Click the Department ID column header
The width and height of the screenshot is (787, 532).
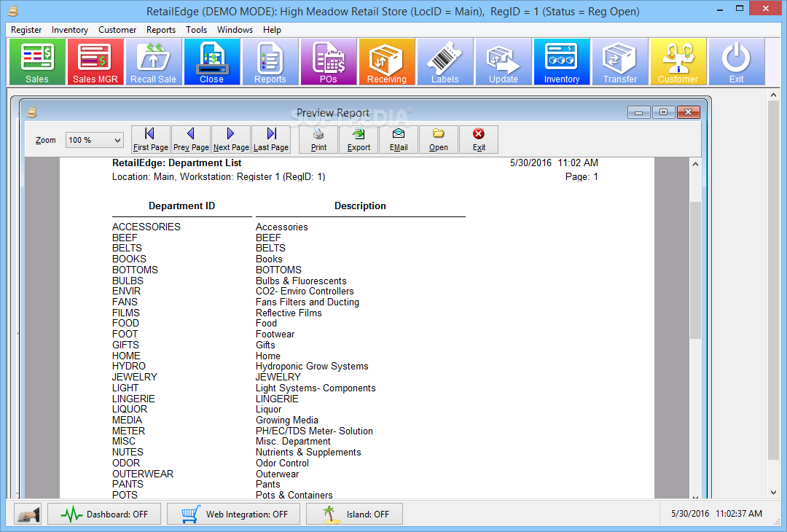(181, 206)
